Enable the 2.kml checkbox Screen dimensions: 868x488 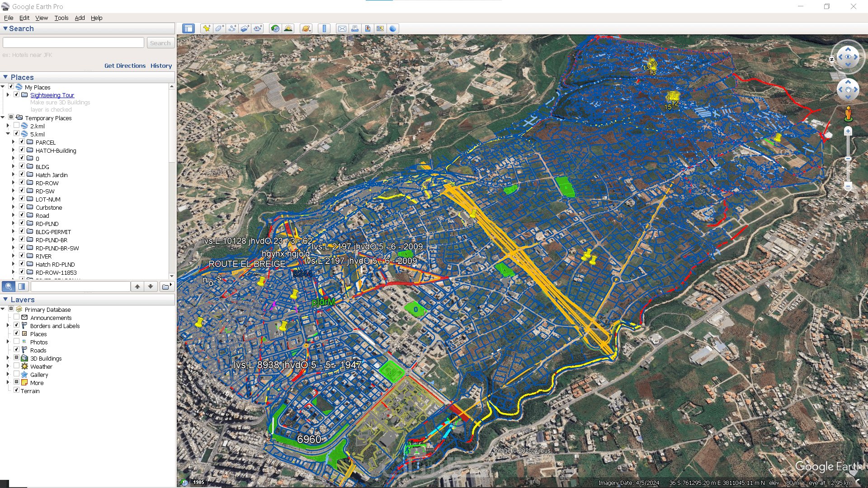tap(16, 126)
